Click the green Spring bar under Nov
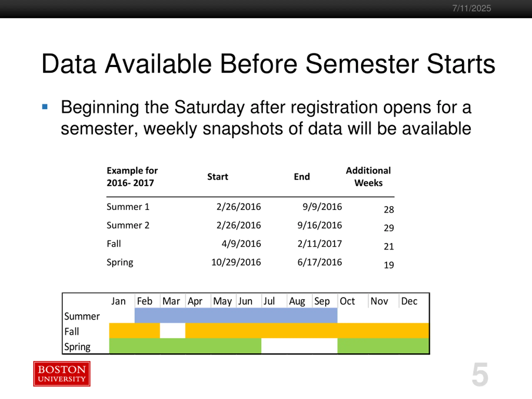The image size is (532, 399). pos(383,346)
